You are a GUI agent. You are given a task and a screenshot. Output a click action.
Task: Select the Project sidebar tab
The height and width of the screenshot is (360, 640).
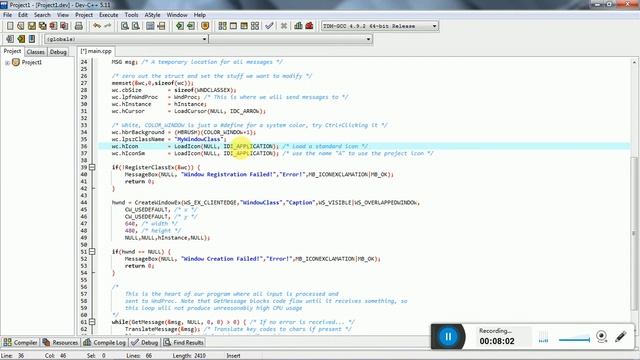coord(12,51)
